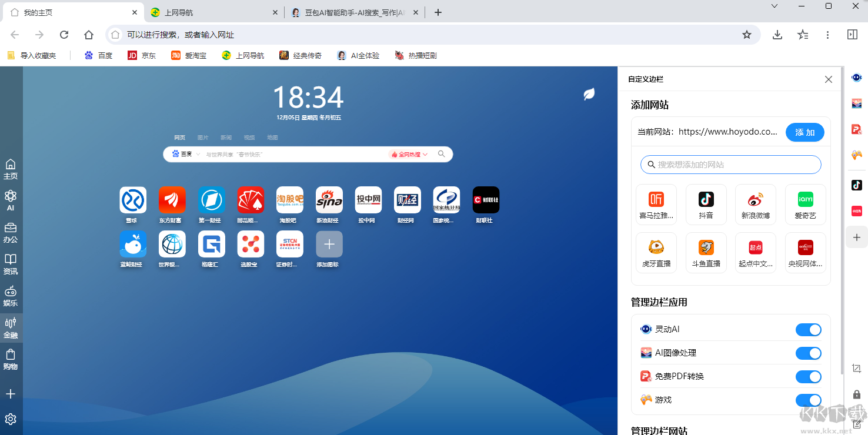
Task: Select the 网页 search tab
Action: [179, 138]
